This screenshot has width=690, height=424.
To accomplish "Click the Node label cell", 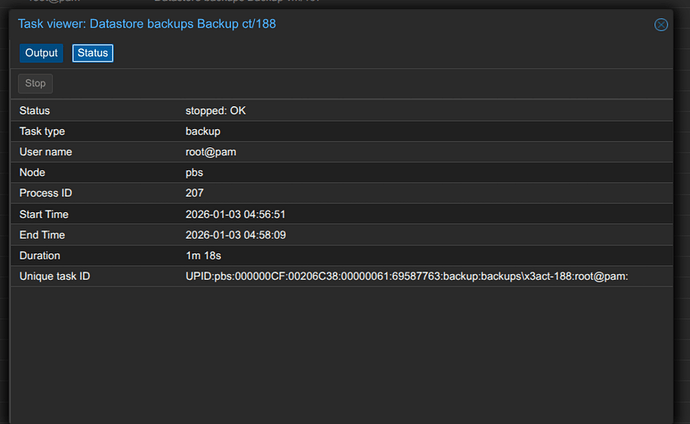I will [34, 173].
